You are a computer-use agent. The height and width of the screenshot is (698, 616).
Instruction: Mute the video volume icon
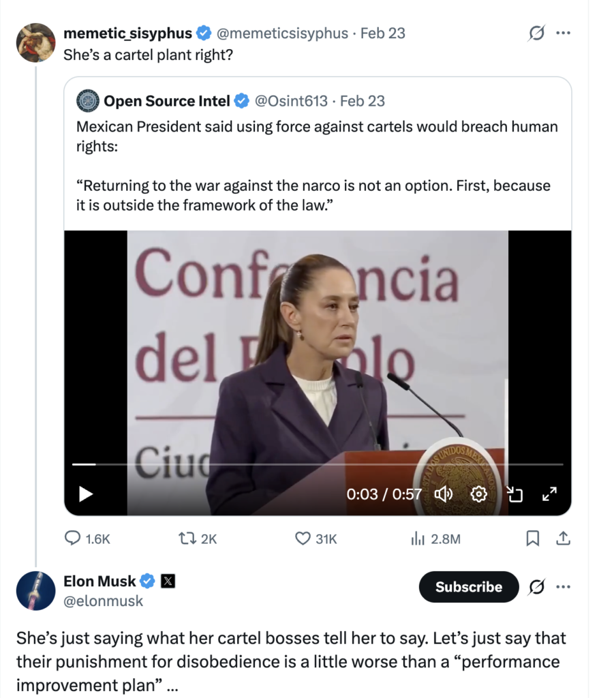tap(444, 494)
